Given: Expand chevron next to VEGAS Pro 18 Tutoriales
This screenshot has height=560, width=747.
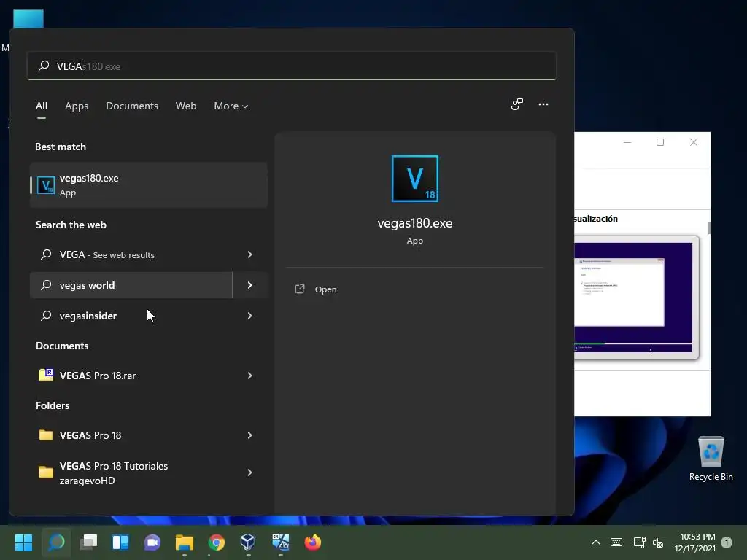Looking at the screenshot, I should tap(249, 472).
